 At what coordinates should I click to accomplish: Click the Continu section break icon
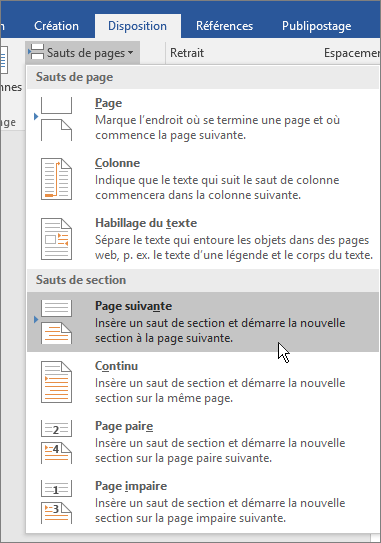point(56,382)
